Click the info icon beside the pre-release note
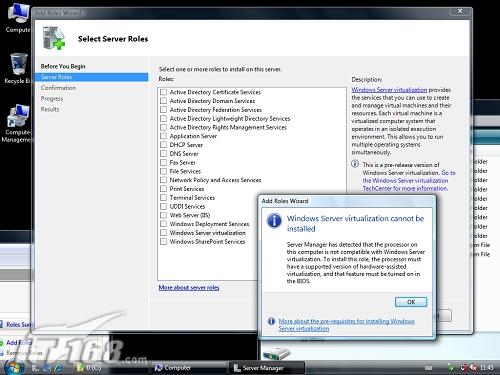 pos(355,164)
